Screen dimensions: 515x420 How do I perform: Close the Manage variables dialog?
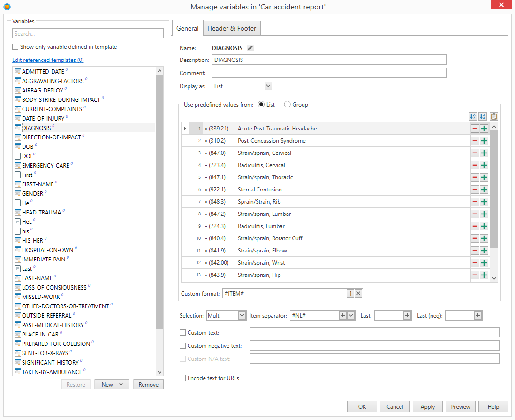click(x=501, y=5)
